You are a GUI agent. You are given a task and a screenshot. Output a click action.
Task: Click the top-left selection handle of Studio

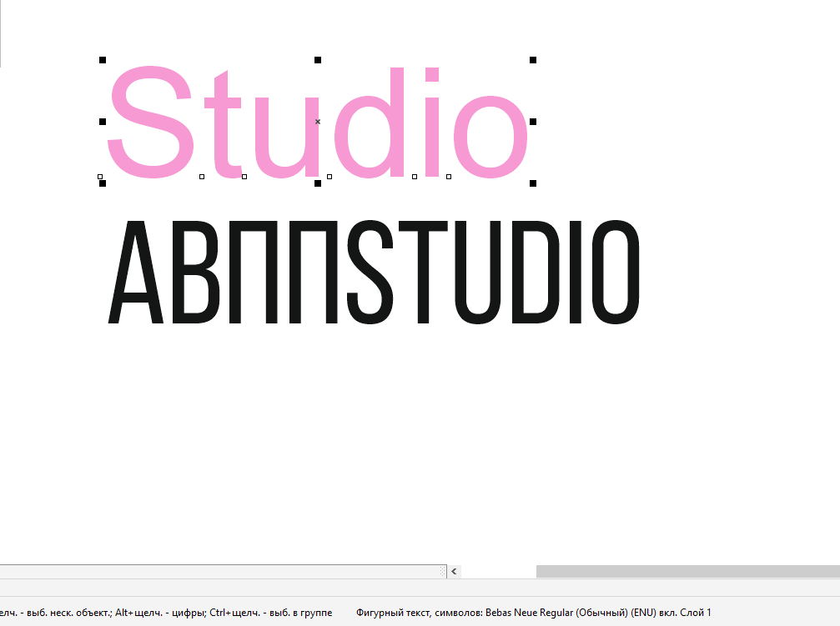(103, 60)
